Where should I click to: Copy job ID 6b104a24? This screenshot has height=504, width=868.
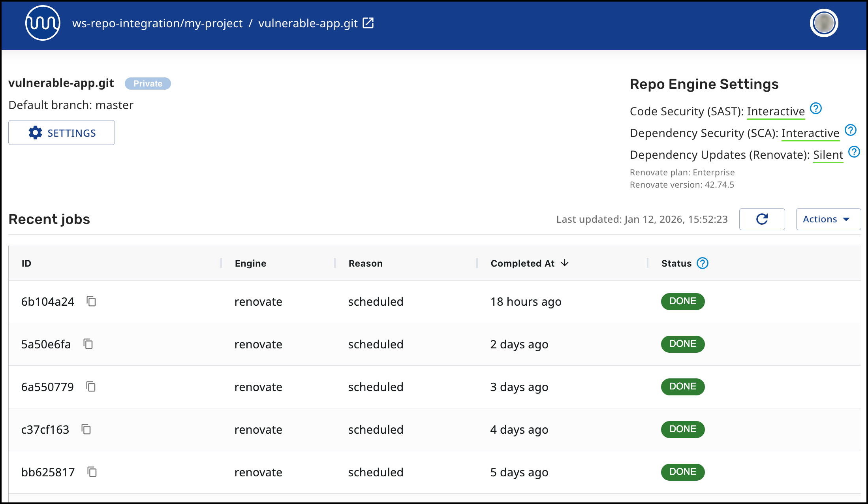tap(91, 301)
